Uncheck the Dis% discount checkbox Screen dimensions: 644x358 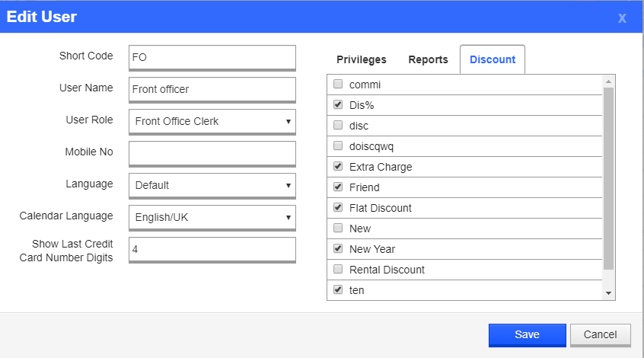click(338, 105)
